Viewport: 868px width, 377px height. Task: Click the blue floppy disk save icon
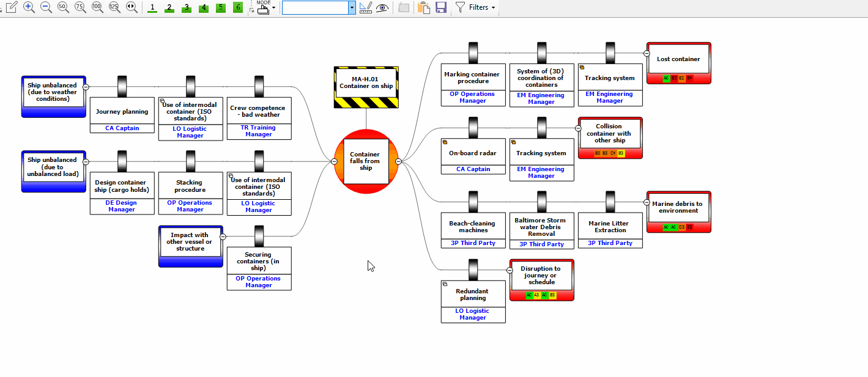click(x=440, y=7)
